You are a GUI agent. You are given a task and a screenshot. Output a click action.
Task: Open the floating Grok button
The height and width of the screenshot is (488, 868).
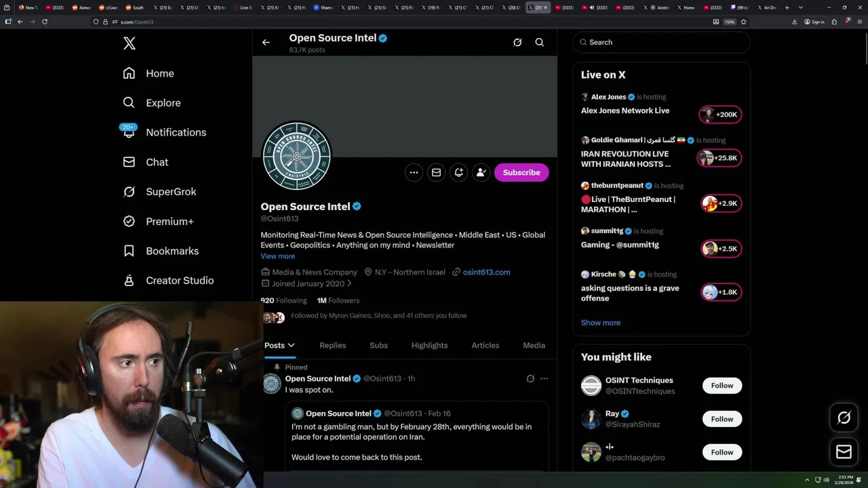point(844,418)
